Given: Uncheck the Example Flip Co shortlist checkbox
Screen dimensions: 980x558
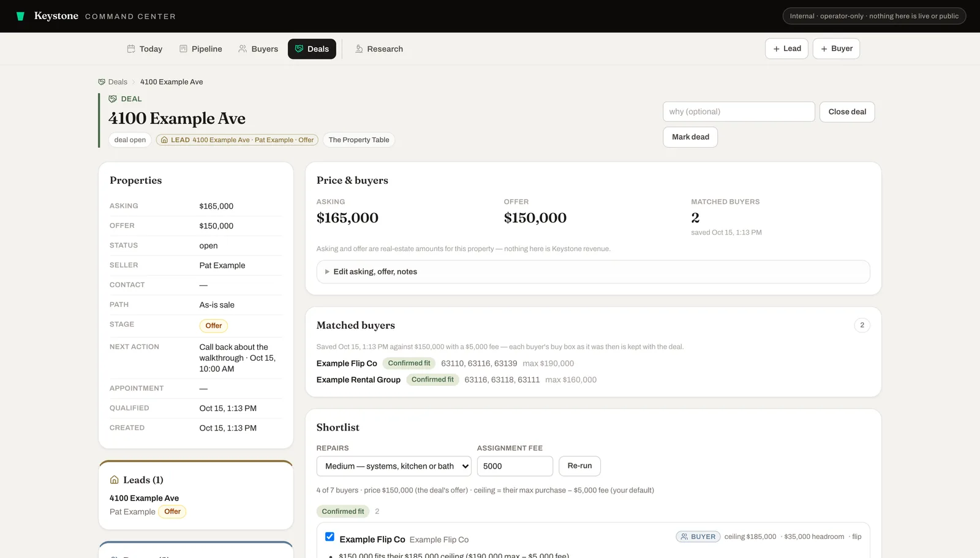Looking at the screenshot, I should click(x=330, y=537).
